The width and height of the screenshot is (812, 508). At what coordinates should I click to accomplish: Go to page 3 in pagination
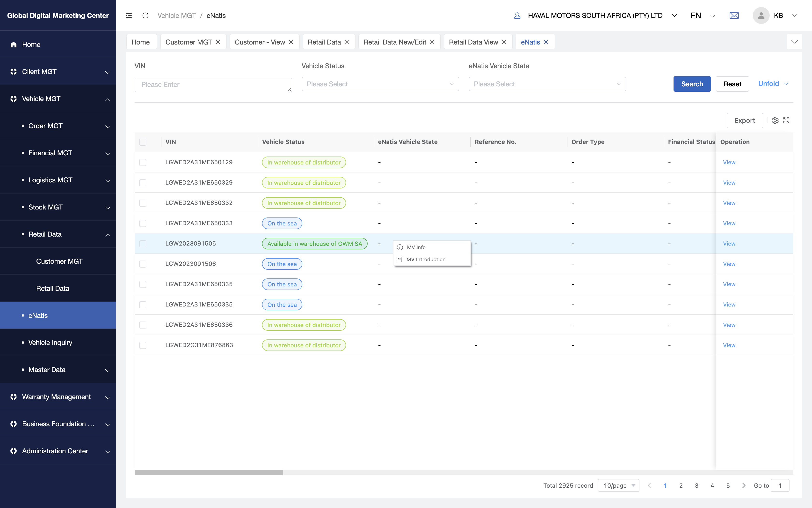[x=696, y=486]
